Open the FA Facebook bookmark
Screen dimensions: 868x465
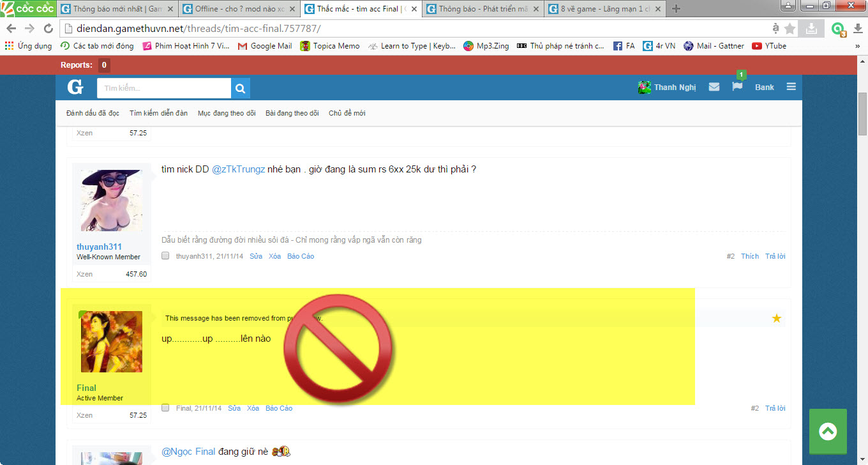coord(624,46)
